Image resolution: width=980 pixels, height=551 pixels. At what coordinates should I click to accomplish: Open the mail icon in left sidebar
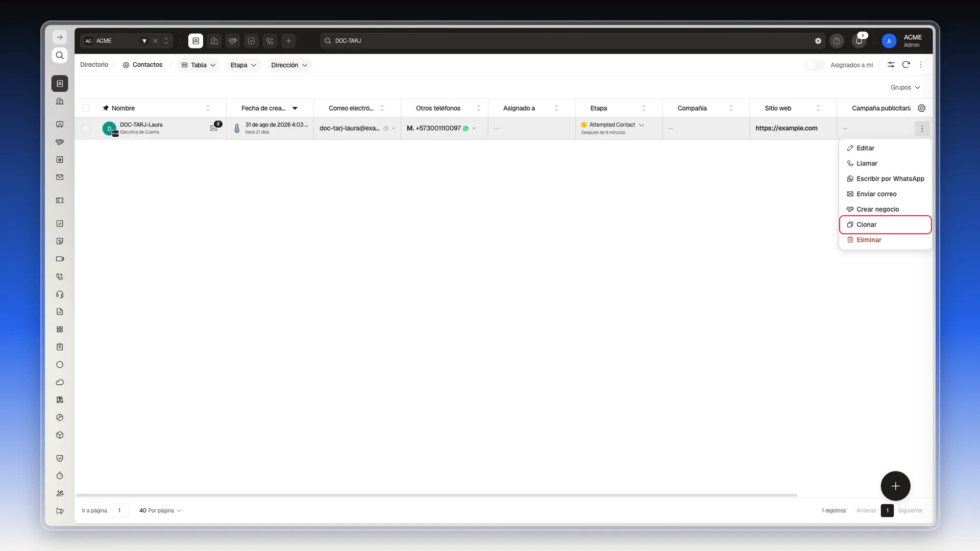(x=60, y=178)
